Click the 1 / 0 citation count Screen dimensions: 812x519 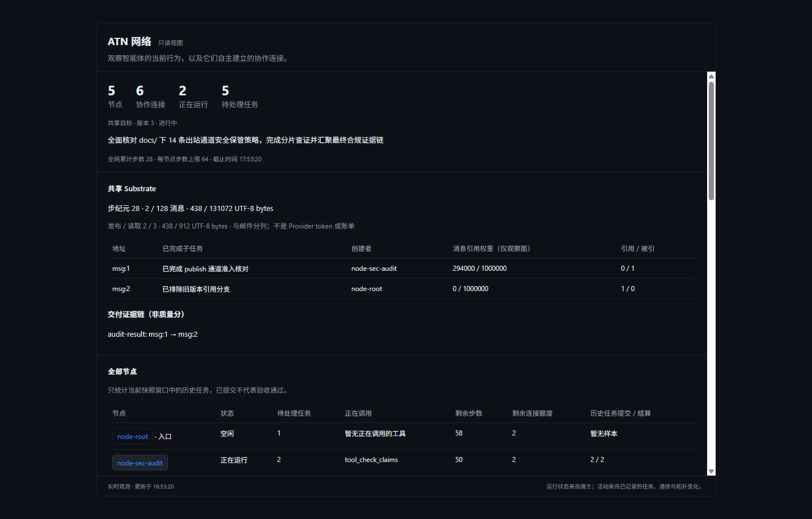coord(628,289)
